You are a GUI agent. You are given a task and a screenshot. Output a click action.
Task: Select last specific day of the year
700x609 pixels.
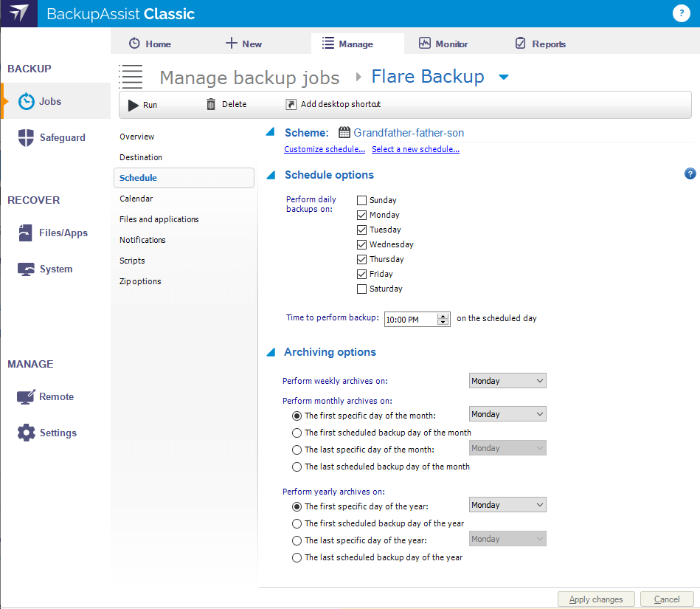(x=297, y=540)
